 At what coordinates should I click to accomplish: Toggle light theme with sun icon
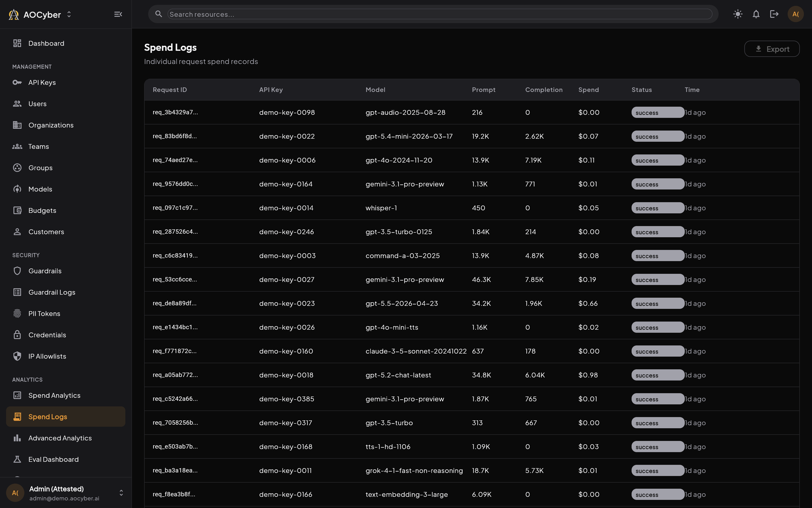point(738,14)
